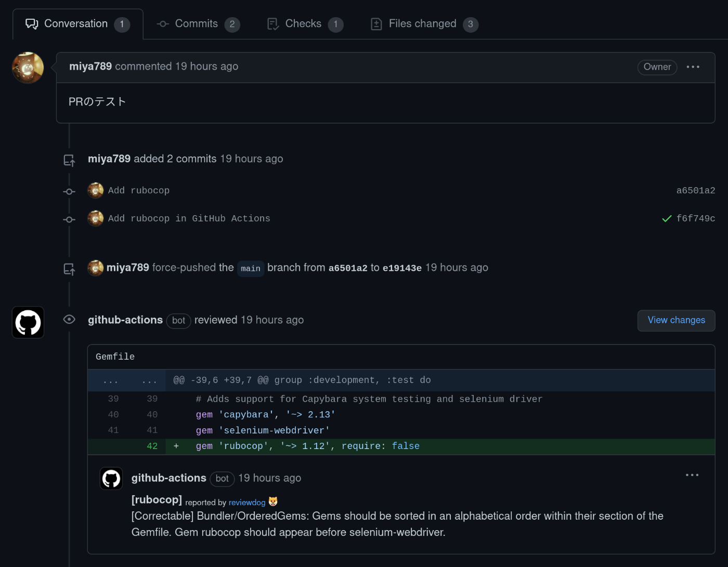Open commit f6f749c
The width and height of the screenshot is (728, 567).
click(x=696, y=218)
